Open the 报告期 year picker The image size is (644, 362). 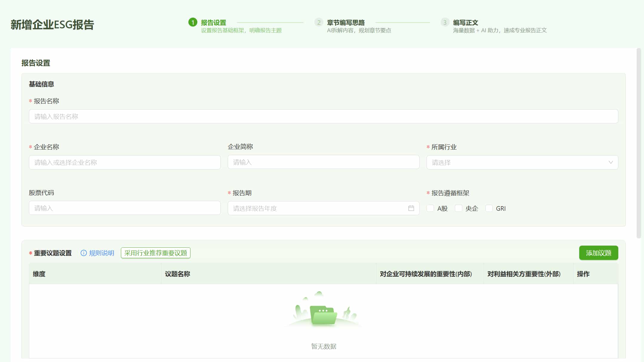[322, 208]
